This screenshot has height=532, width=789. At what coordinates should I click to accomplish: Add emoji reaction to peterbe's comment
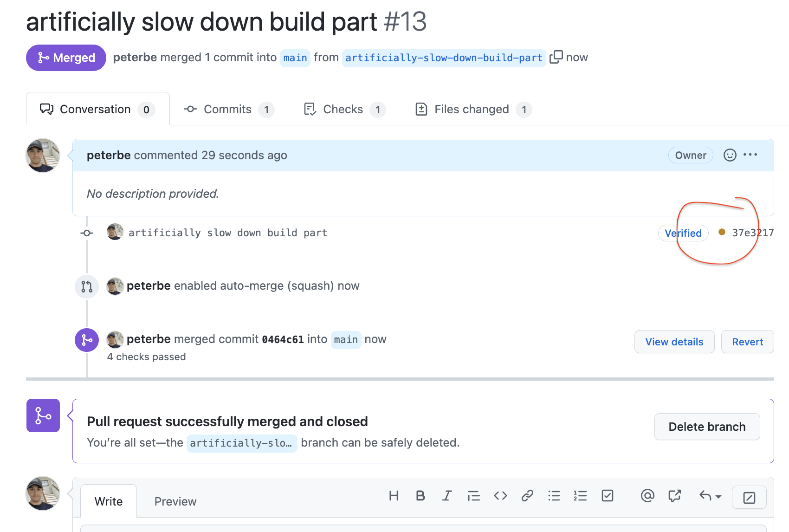730,155
